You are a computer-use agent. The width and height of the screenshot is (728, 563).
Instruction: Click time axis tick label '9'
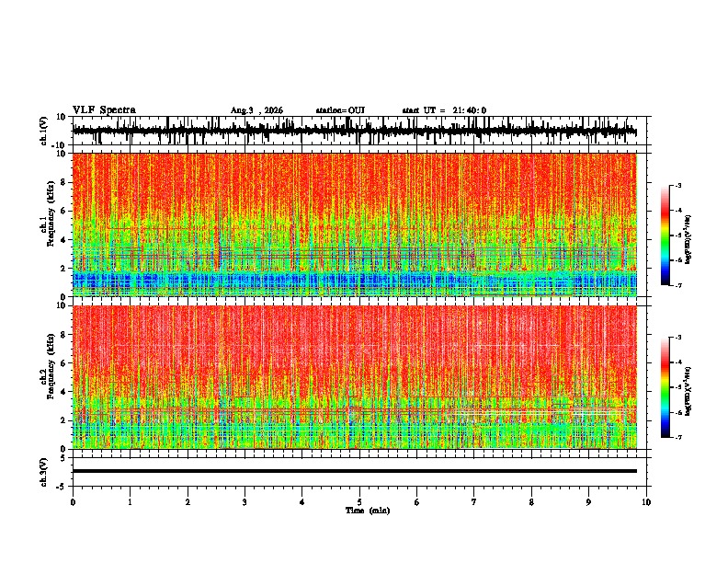point(588,502)
